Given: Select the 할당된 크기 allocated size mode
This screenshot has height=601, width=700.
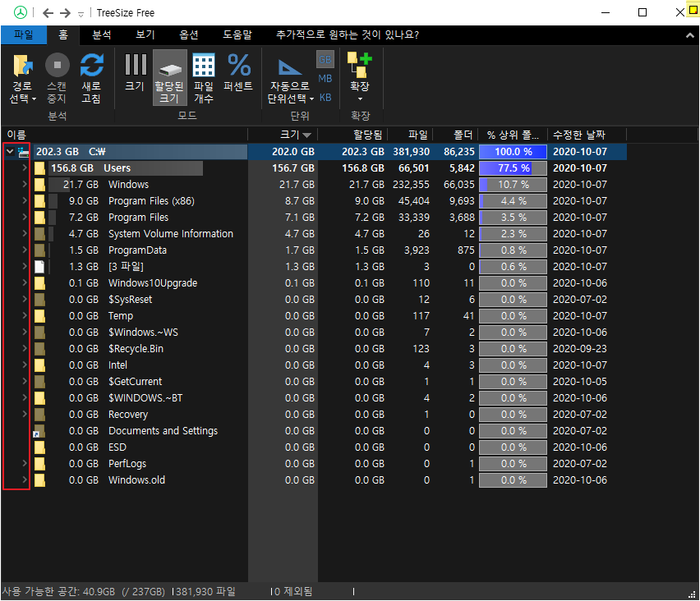Looking at the screenshot, I should coord(169,78).
